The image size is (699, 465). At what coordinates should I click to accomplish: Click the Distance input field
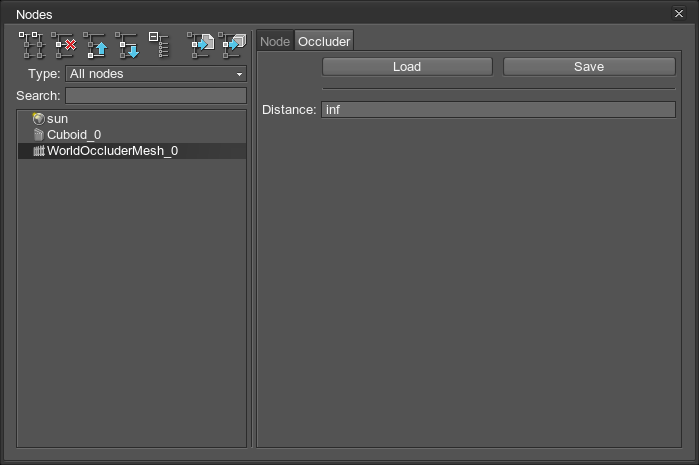(498, 109)
